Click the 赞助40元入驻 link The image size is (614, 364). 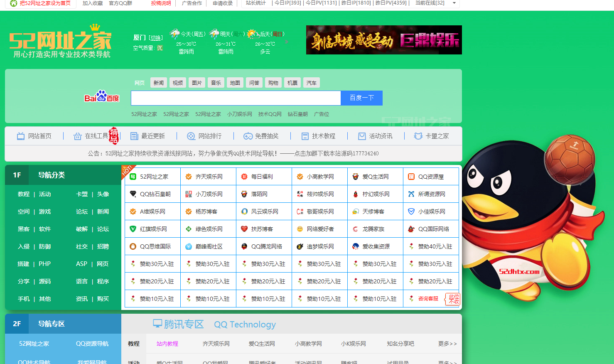point(435,246)
